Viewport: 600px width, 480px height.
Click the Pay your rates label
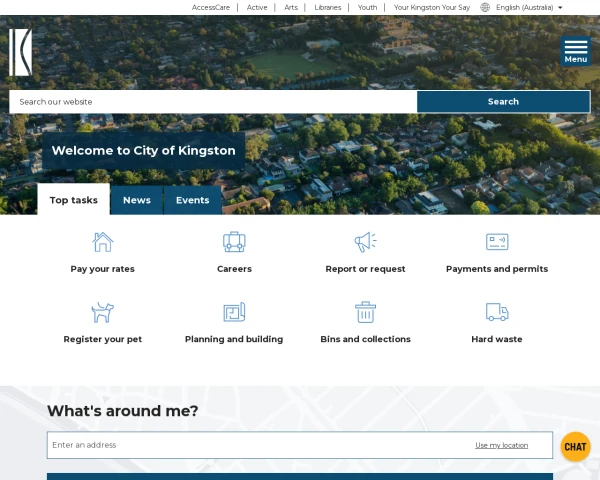tap(103, 269)
